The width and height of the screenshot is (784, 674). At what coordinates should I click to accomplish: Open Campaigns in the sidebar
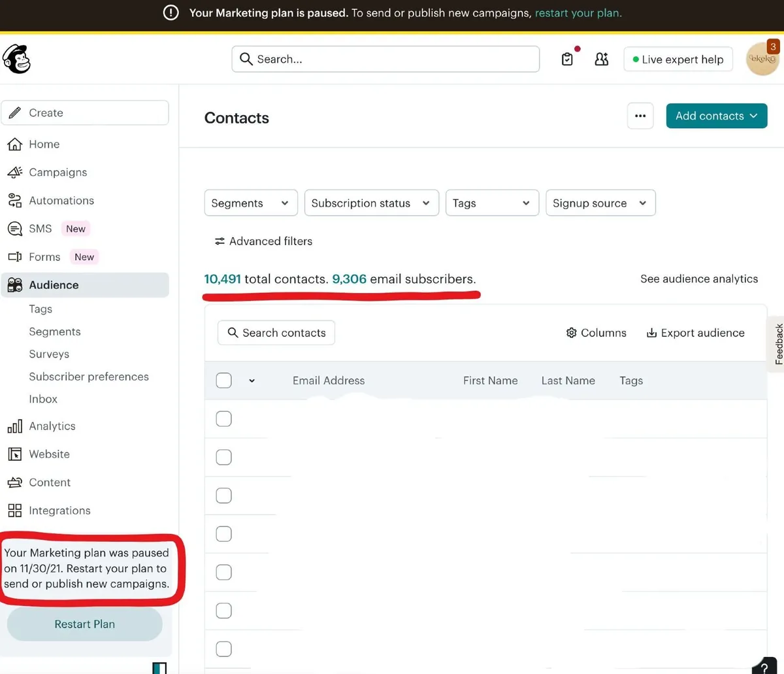click(57, 173)
